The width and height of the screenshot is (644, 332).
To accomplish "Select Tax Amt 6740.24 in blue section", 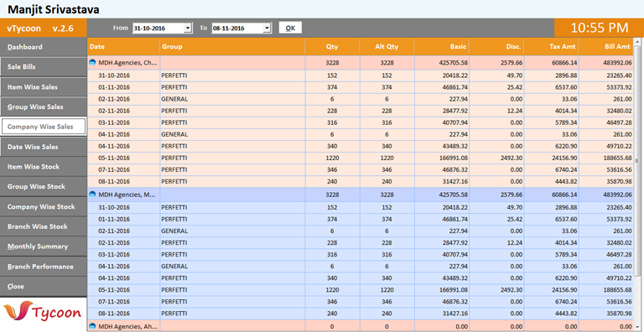I will [551, 302].
